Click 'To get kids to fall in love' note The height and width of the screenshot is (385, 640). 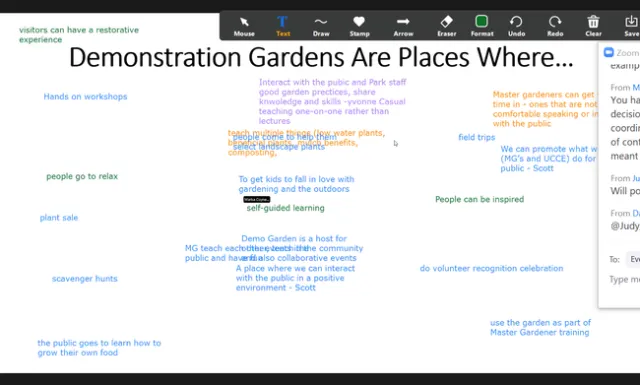[x=296, y=184]
